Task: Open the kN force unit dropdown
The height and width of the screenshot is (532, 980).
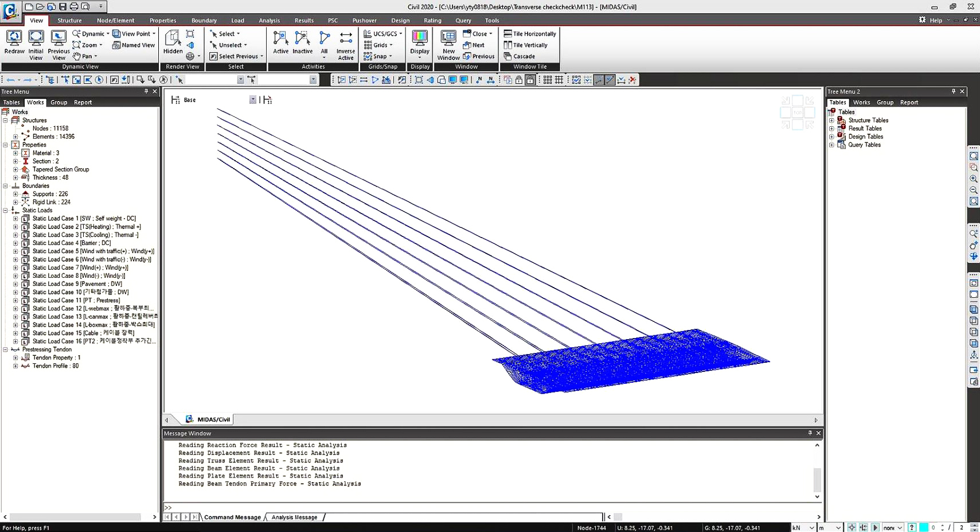Action: 811,527
